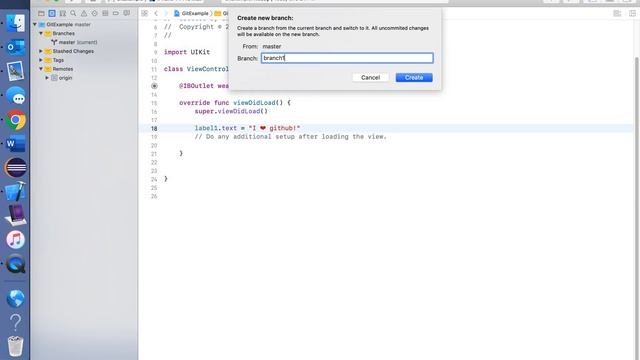Click the "From: master" value in dialog
Screen dimensions: 640x360
tap(272, 47)
